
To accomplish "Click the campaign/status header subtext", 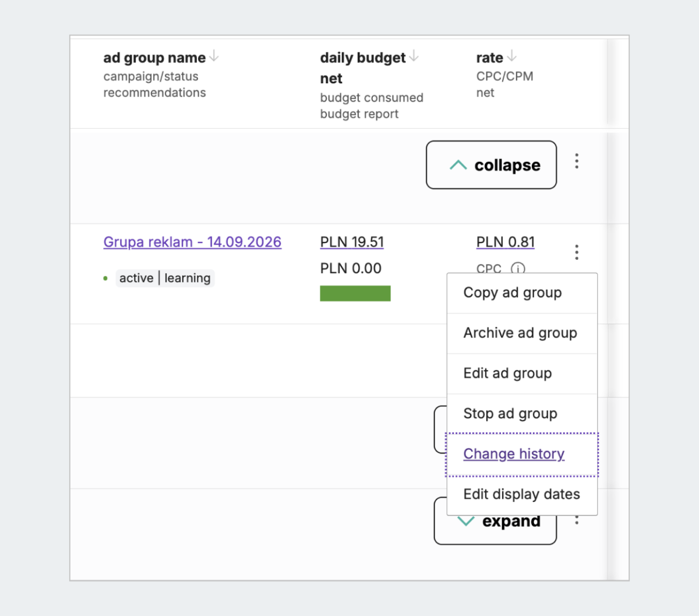I will tap(151, 76).
